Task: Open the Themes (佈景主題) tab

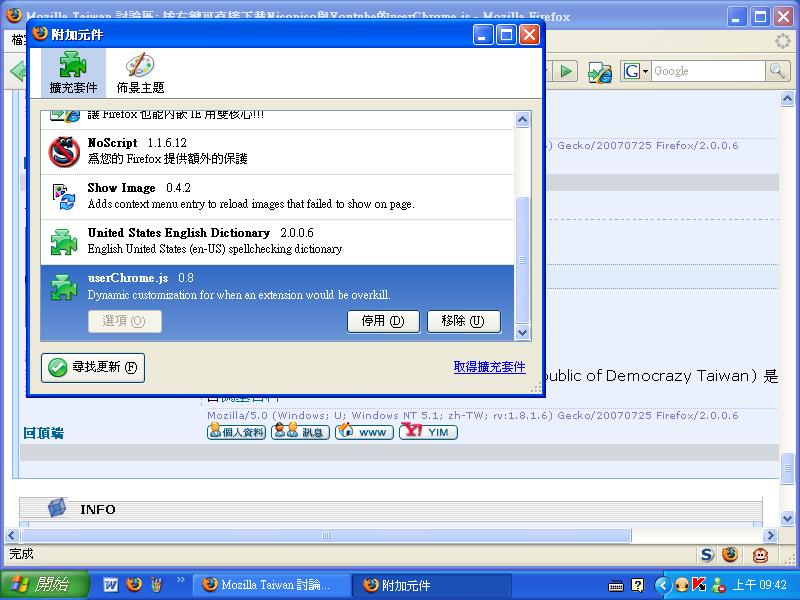Action: tap(140, 73)
